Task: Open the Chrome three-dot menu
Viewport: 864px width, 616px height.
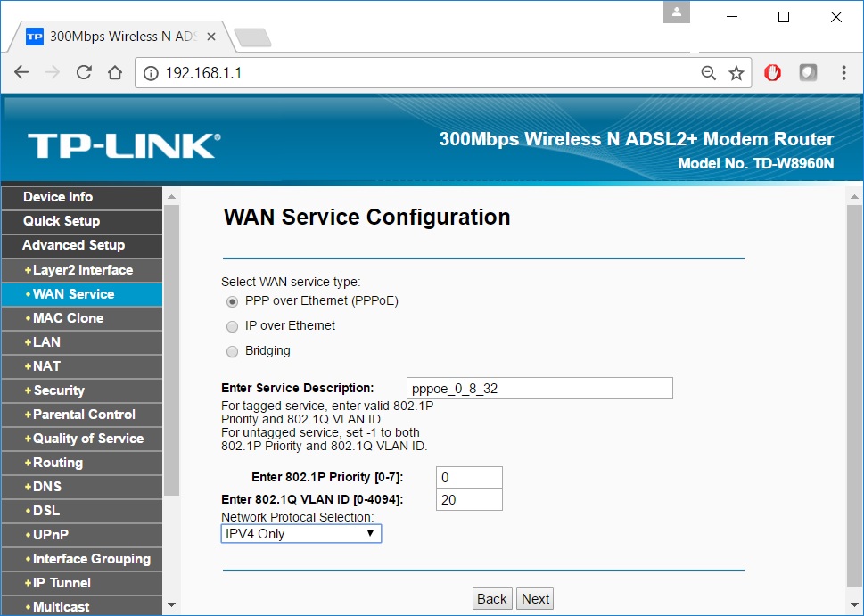Action: coord(843,73)
